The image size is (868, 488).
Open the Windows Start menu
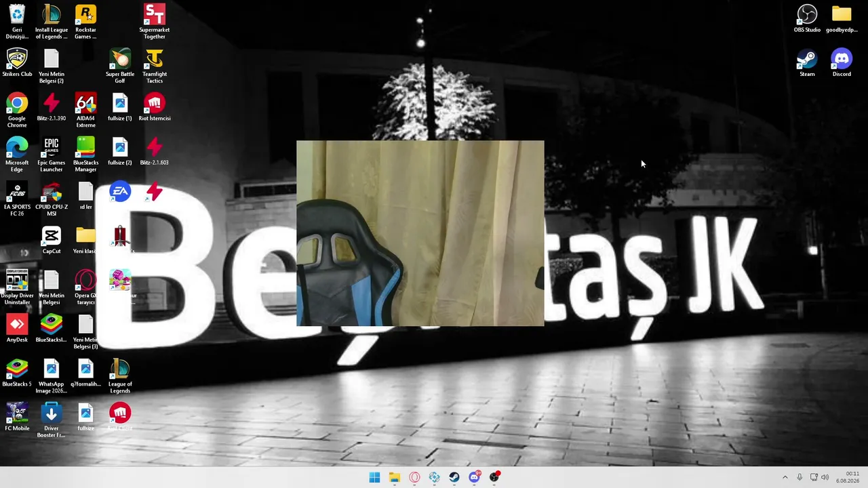click(374, 477)
